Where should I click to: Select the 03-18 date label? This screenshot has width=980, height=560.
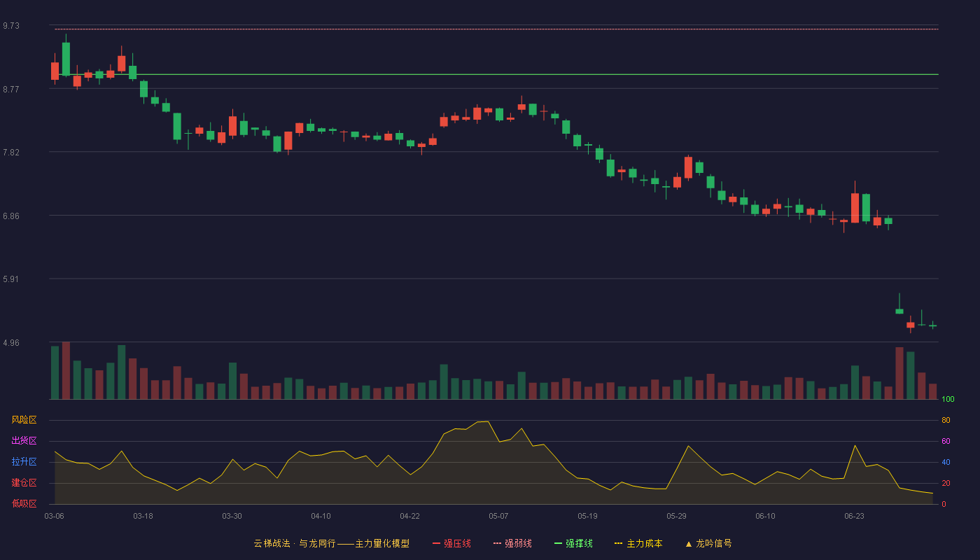(x=143, y=516)
